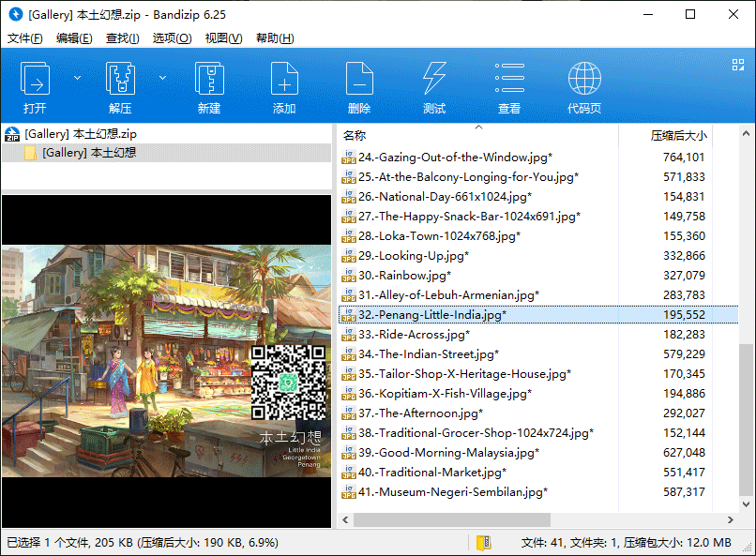Click the 查看 (View) toolbar icon
This screenshot has height=556, width=756.
[509, 87]
